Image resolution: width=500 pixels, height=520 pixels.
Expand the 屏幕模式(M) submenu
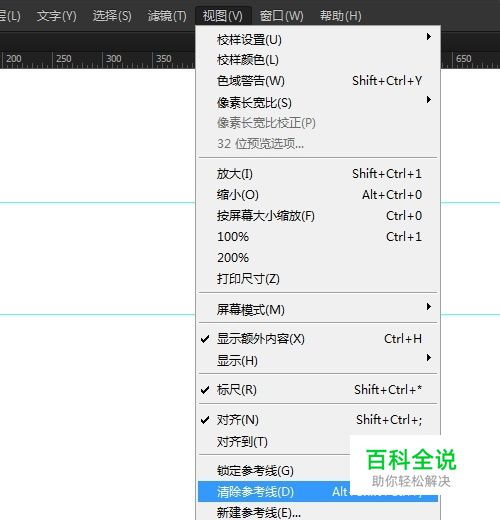pyautogui.click(x=318, y=309)
